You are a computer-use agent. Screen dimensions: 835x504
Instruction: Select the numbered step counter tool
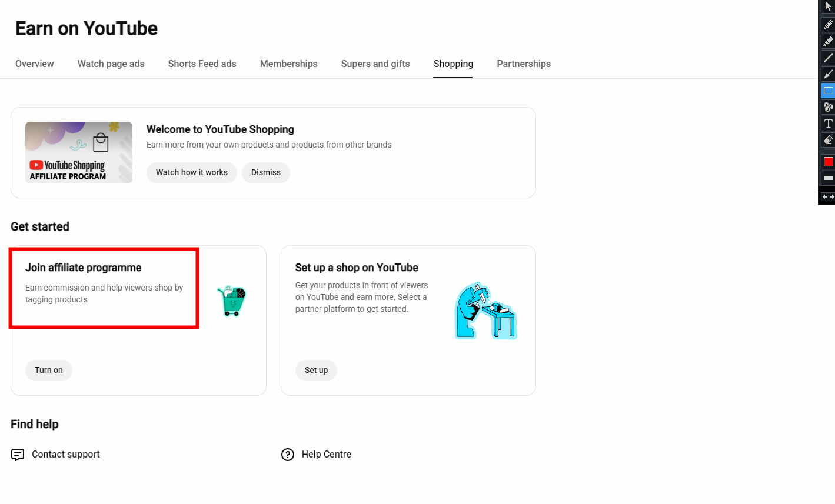828,107
